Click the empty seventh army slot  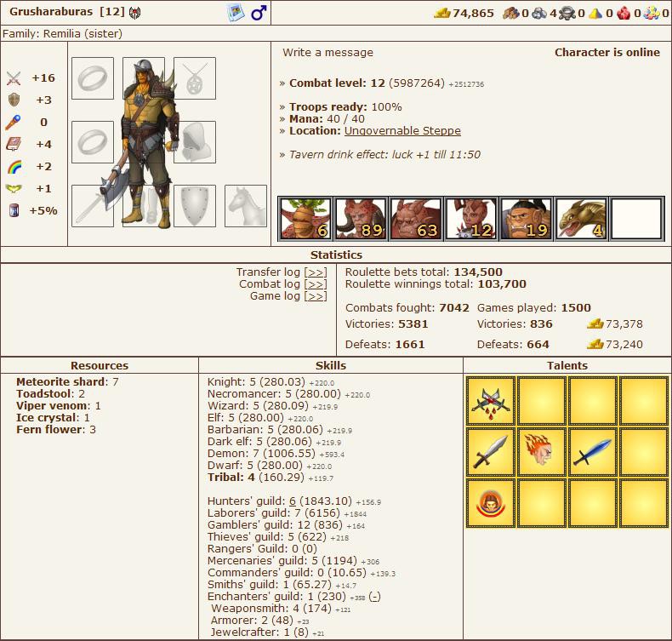pos(637,219)
